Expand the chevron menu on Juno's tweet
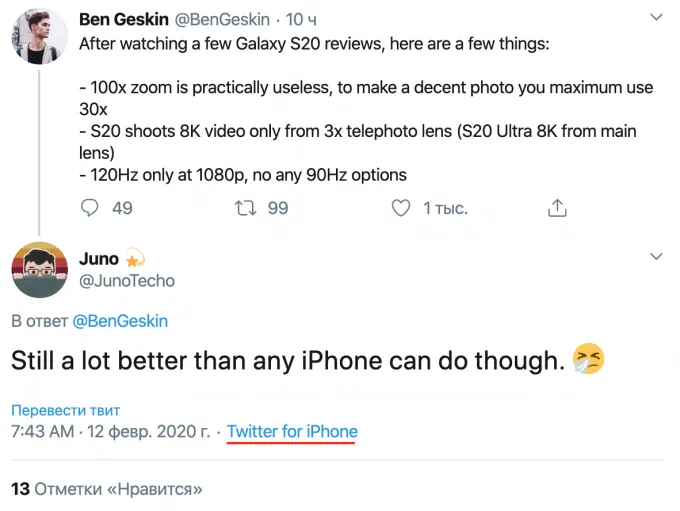680x511 pixels. point(656,258)
